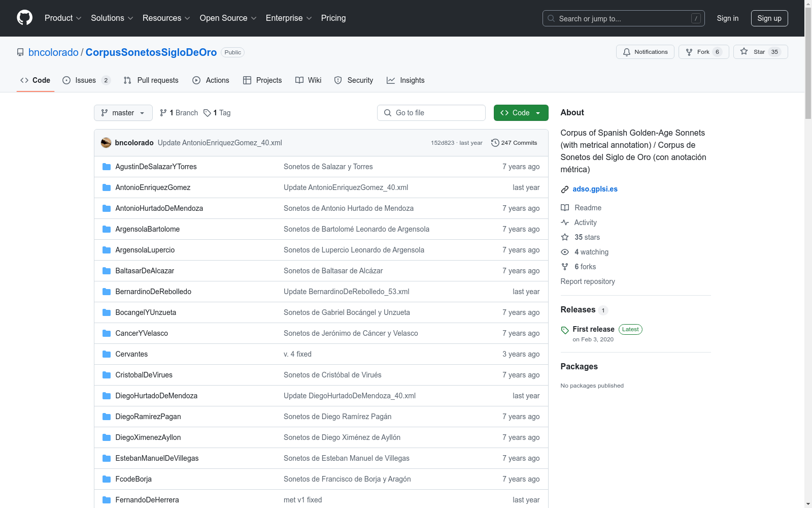
Task: Click the AgustinDeSalazarYTorres folder icon
Action: pyautogui.click(x=107, y=167)
